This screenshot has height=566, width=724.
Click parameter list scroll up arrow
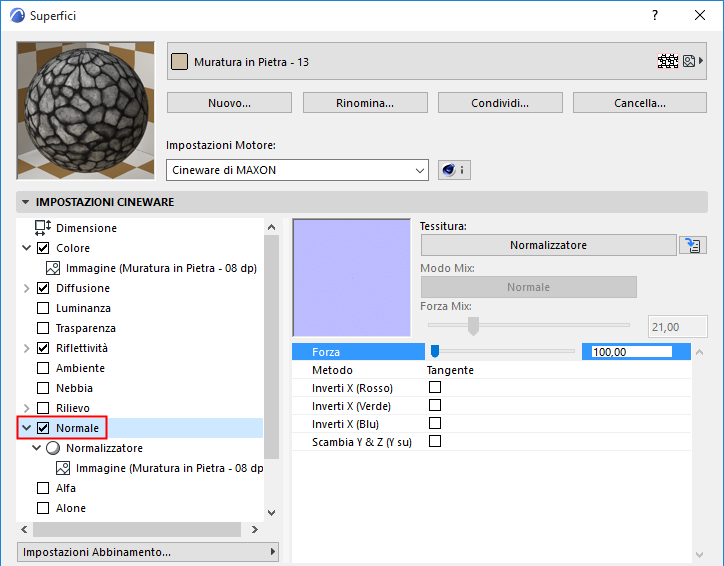point(700,352)
